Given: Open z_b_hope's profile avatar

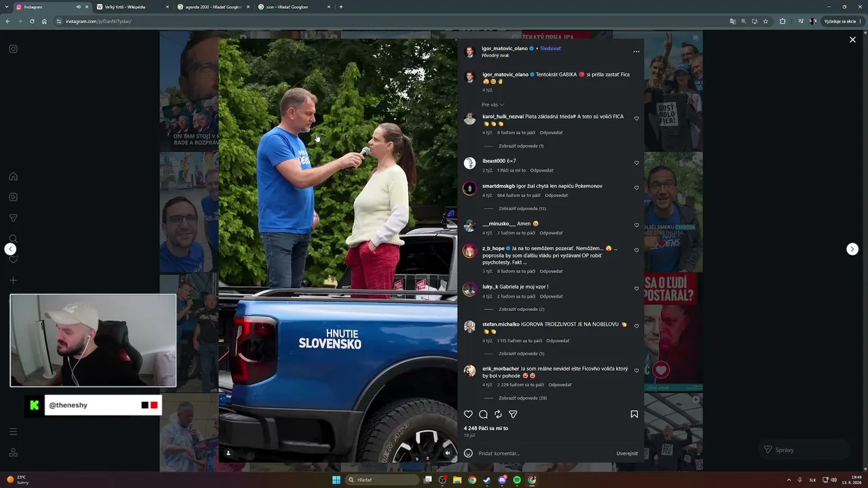Looking at the screenshot, I should pyautogui.click(x=469, y=251).
